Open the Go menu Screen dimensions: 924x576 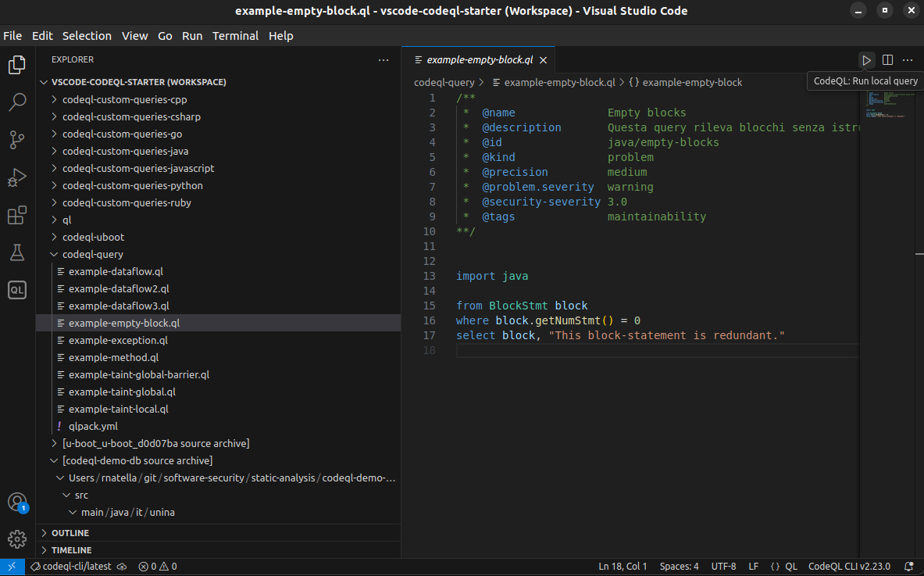[x=165, y=36]
